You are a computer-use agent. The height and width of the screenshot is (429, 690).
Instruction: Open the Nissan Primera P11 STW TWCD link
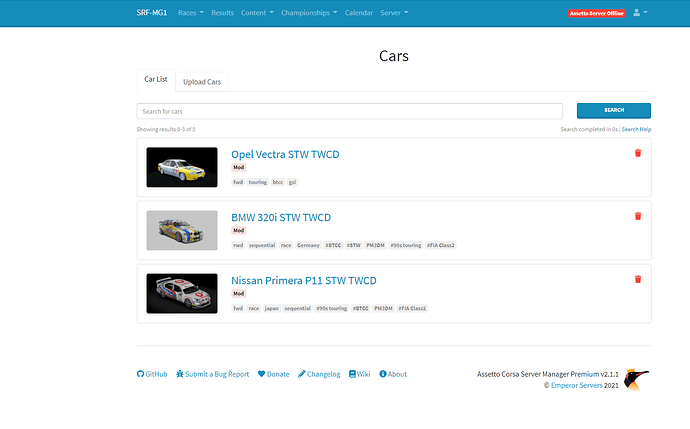point(304,281)
